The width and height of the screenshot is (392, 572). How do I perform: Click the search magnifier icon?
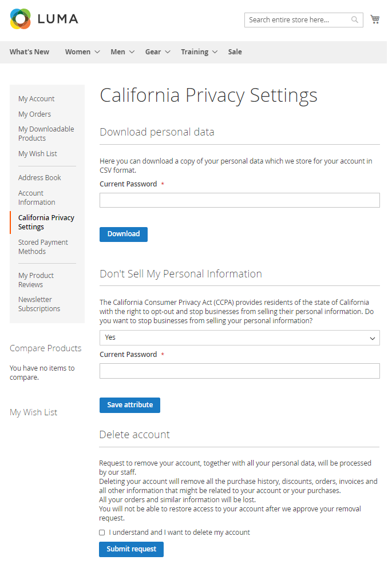click(x=355, y=20)
